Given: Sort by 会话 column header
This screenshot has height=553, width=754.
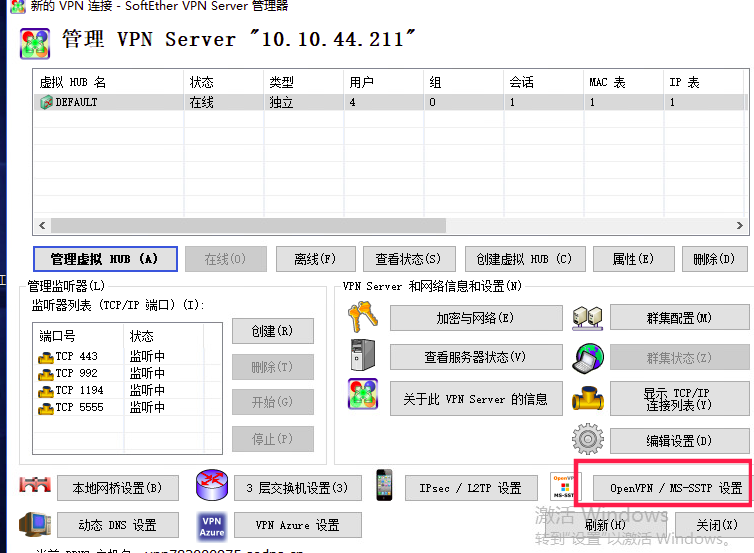Looking at the screenshot, I should [x=543, y=82].
